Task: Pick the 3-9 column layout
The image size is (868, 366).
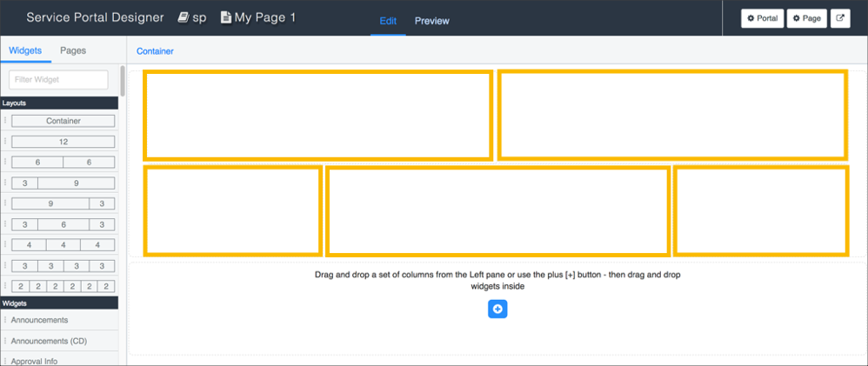Action: click(x=63, y=183)
